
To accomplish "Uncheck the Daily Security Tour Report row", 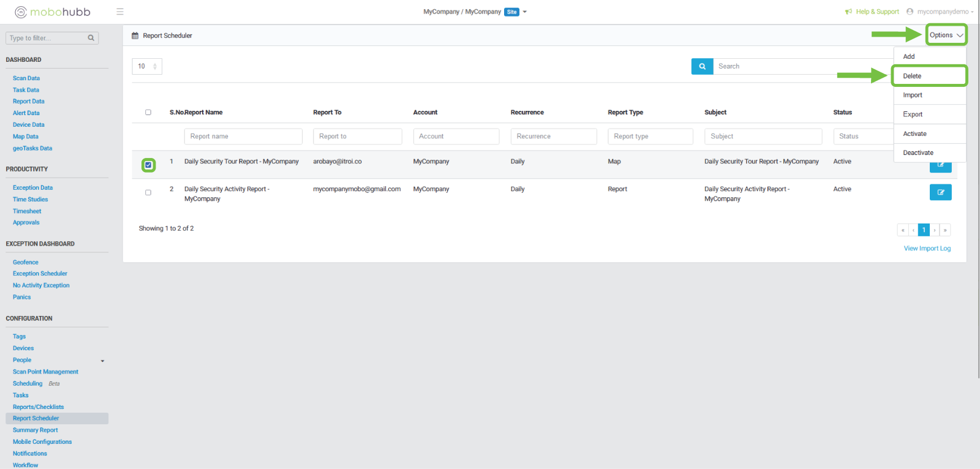I will pos(148,165).
